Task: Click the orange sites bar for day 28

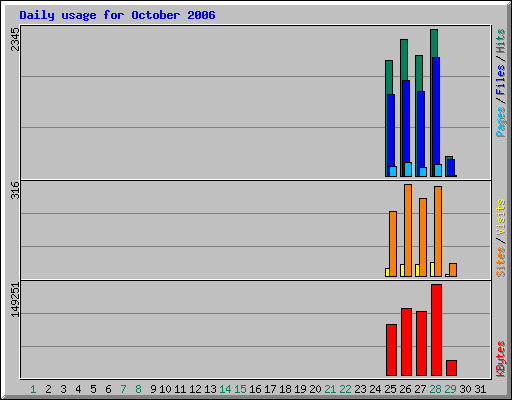Action: tap(438, 231)
